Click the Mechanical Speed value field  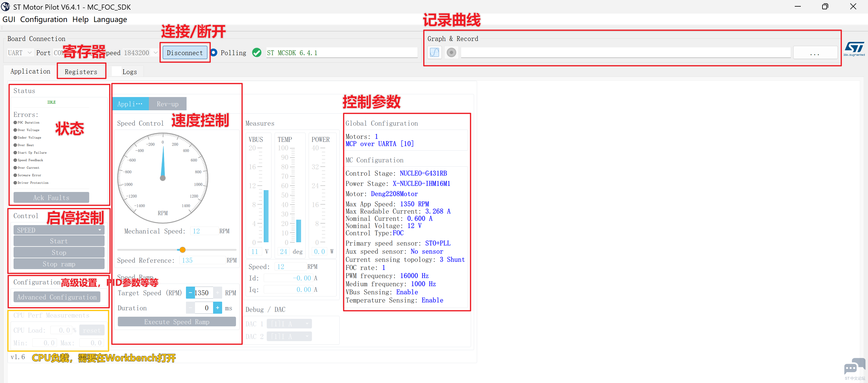[x=204, y=231]
